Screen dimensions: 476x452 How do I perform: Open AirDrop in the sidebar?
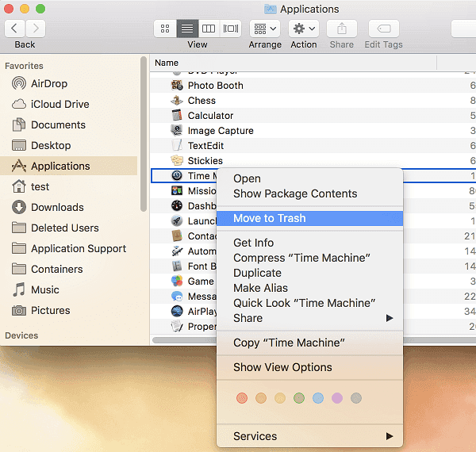coord(68,83)
